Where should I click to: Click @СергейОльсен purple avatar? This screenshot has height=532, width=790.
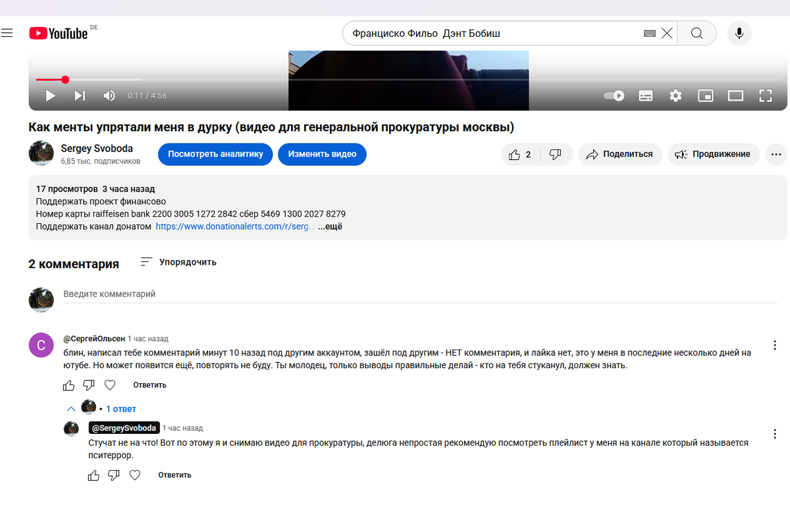pos(41,345)
